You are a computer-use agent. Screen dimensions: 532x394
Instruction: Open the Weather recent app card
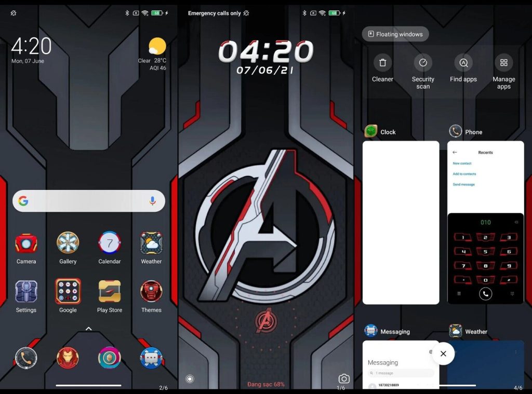(486, 364)
